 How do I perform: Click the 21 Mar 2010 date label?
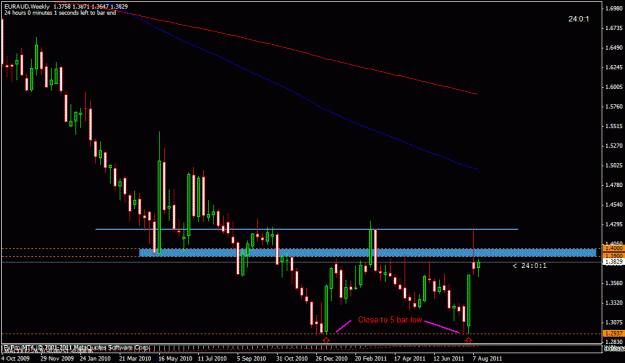pyautogui.click(x=135, y=358)
